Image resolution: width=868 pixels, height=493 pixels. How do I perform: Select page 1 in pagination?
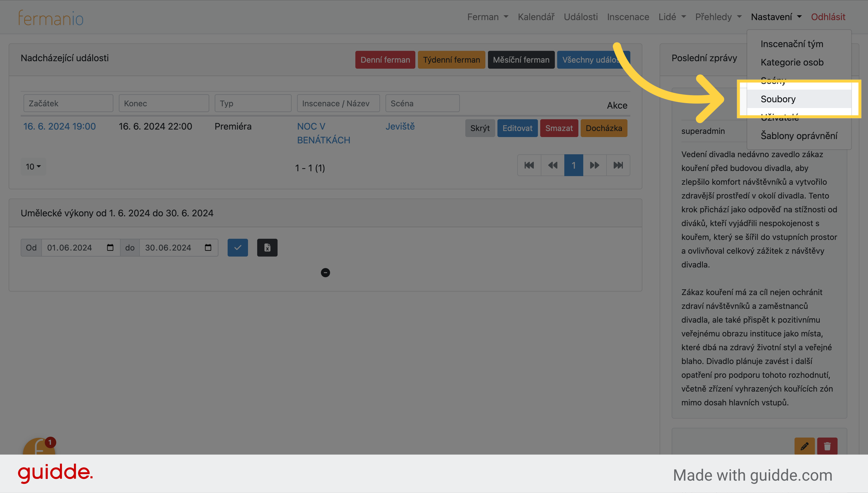573,165
